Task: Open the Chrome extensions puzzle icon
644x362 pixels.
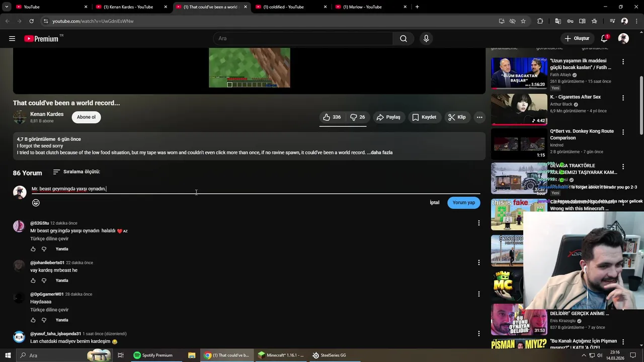Action: tap(540, 21)
